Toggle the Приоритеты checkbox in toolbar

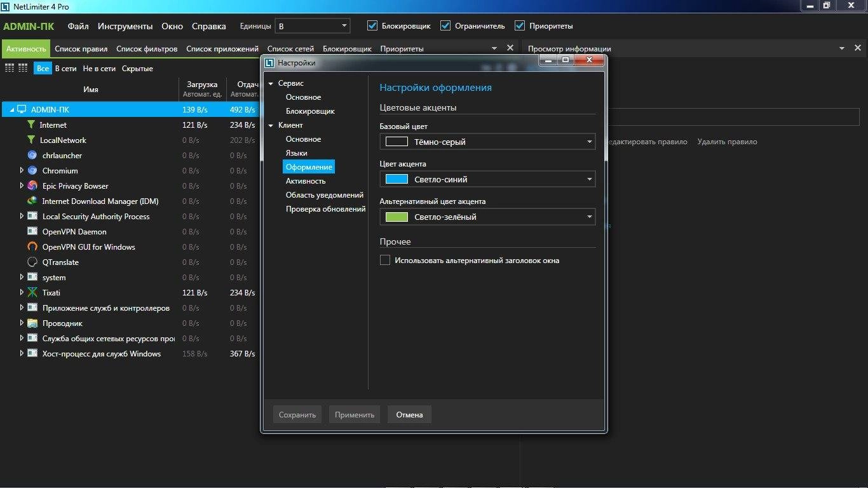(519, 26)
